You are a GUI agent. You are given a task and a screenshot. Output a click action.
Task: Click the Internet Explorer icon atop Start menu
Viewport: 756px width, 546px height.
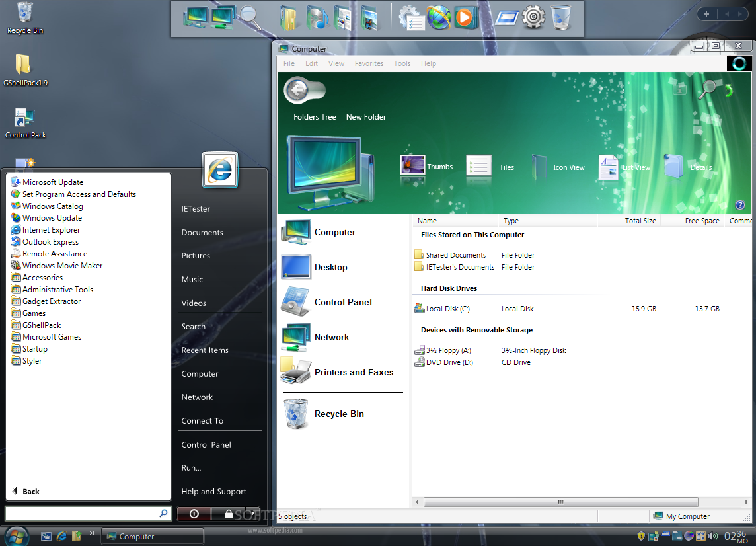tap(220, 170)
